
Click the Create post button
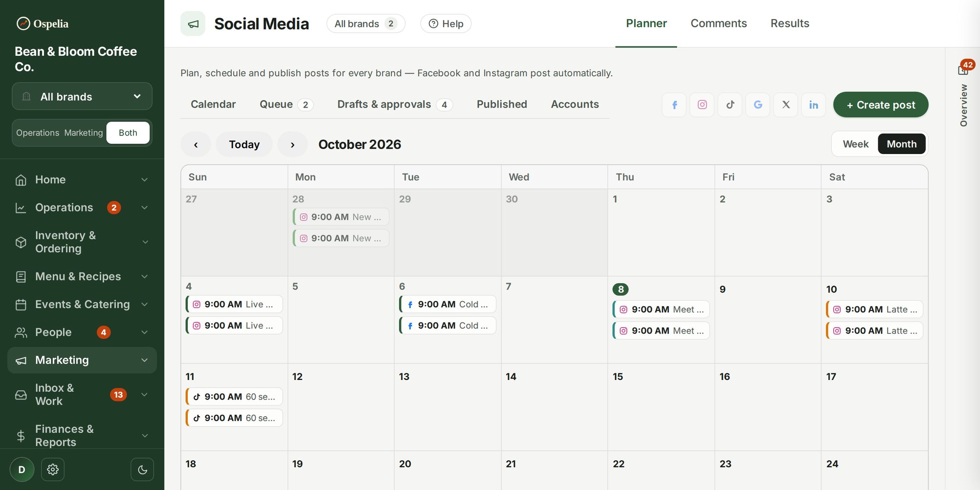click(881, 105)
